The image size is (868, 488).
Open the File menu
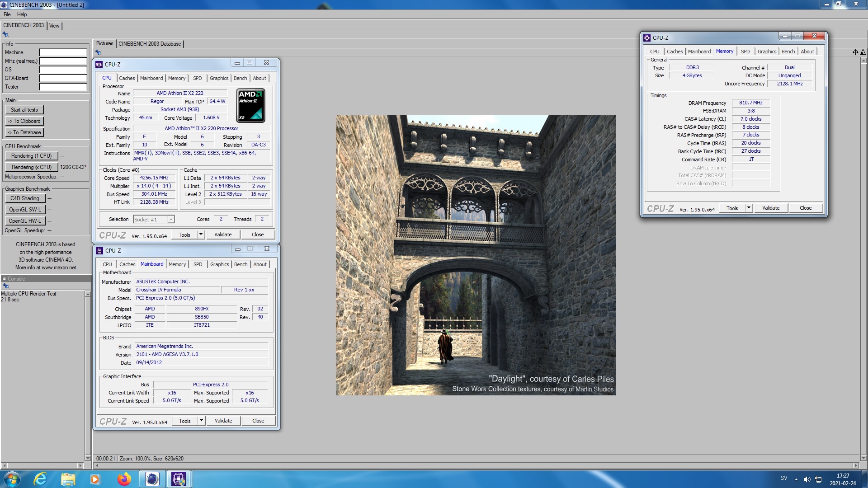tap(7, 14)
